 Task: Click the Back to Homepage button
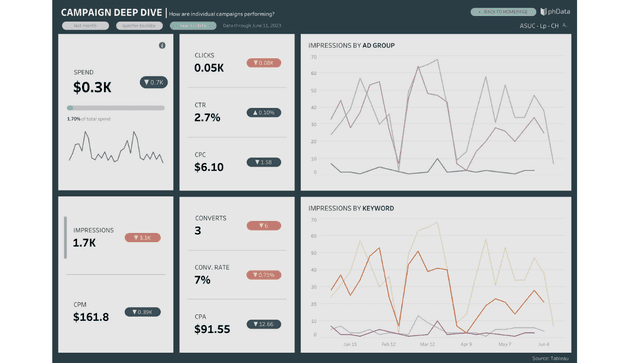(x=503, y=12)
